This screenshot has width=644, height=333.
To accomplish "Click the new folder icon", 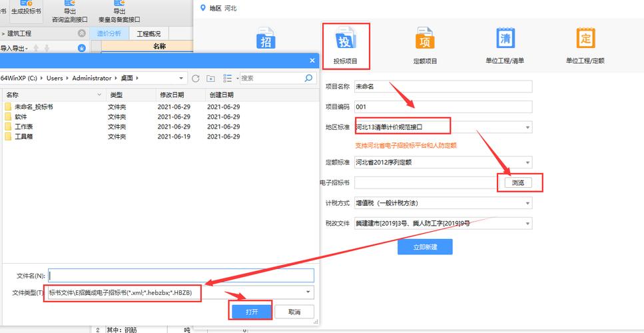I will [x=210, y=79].
